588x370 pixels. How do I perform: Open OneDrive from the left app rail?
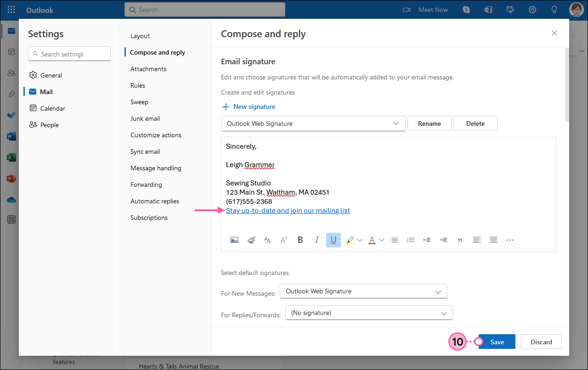pyautogui.click(x=11, y=200)
